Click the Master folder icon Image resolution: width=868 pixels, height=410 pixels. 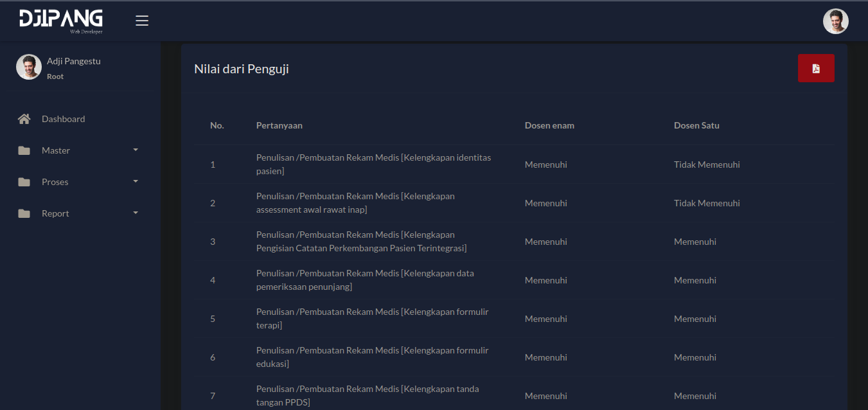(24, 150)
